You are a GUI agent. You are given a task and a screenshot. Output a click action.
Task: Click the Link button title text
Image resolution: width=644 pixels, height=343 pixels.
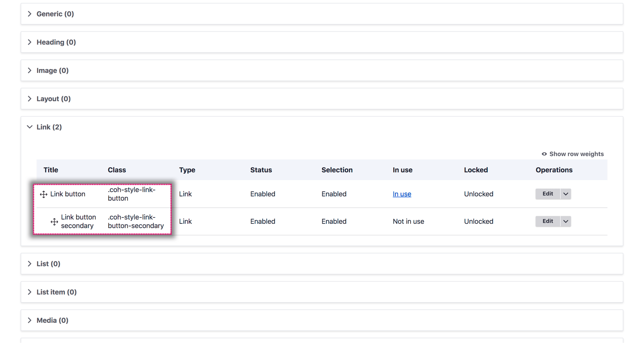point(68,194)
